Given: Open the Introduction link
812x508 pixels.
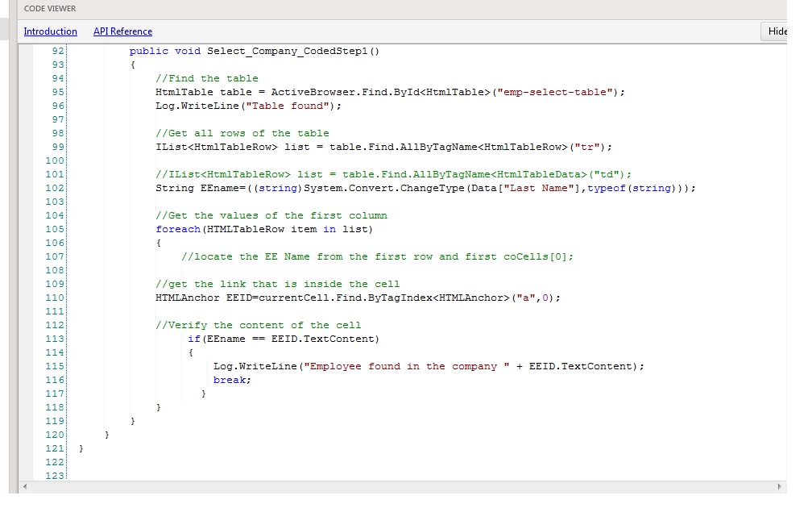Looking at the screenshot, I should pos(50,31).
